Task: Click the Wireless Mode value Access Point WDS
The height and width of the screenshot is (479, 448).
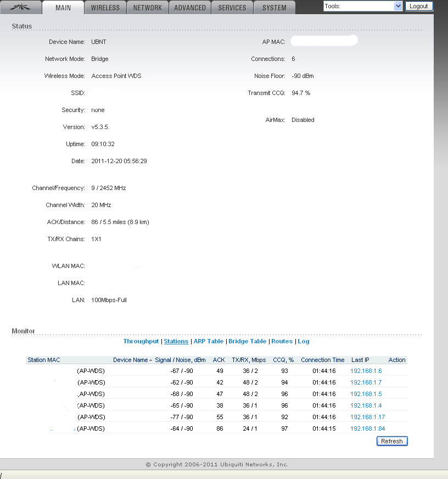Action: tap(116, 76)
